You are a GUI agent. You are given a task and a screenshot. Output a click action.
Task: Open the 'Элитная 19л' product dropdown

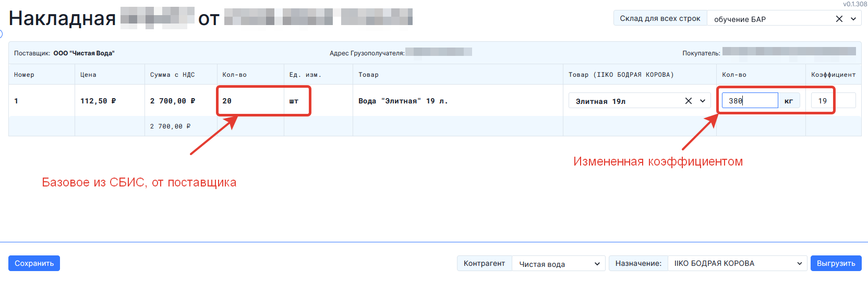tap(703, 101)
